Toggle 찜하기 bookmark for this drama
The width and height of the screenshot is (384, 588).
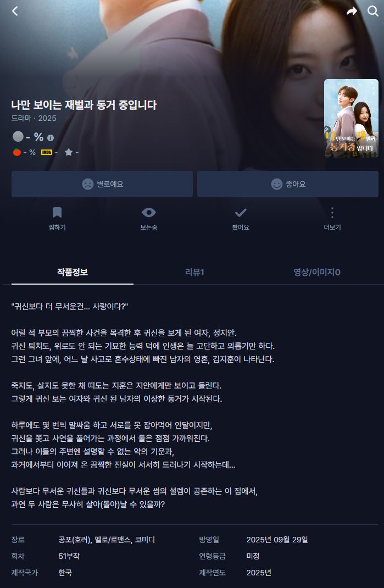point(57,219)
